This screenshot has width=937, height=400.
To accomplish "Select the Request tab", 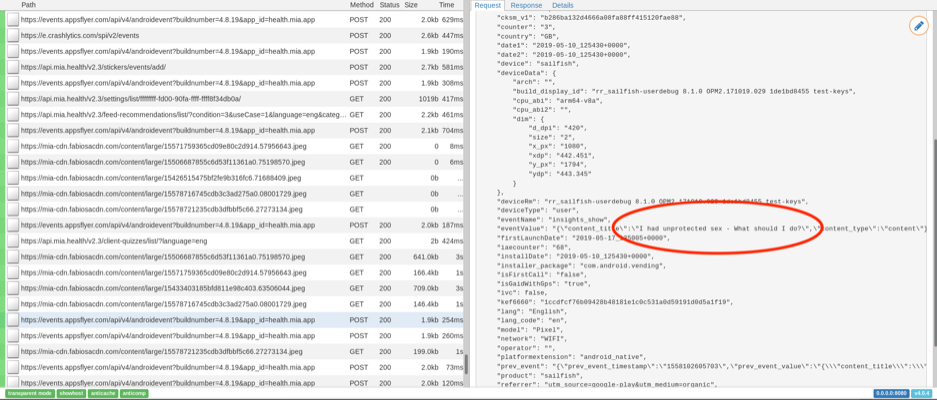I will coord(488,5).
